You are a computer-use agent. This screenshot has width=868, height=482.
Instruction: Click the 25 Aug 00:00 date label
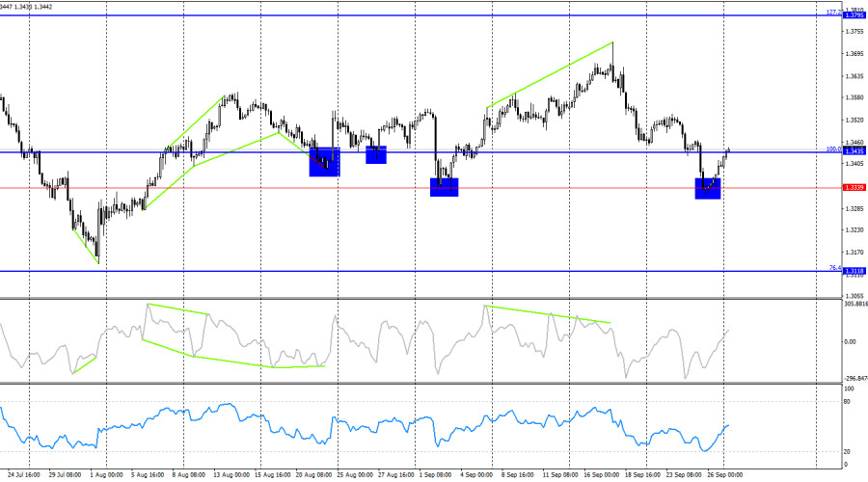pos(355,475)
